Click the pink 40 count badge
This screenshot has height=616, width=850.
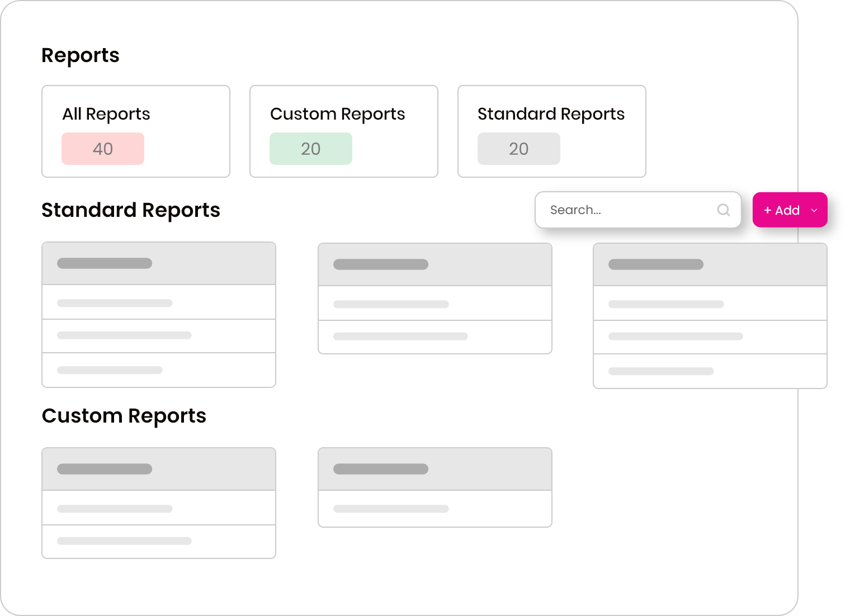coord(103,149)
